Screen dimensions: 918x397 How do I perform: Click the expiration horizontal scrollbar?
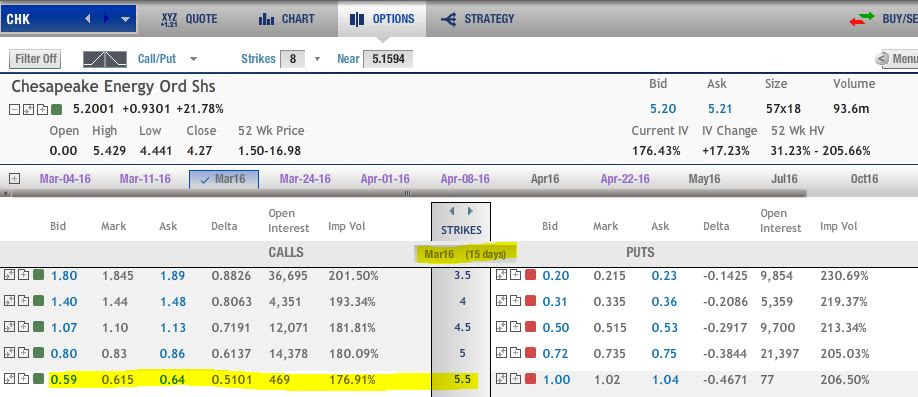(407, 193)
